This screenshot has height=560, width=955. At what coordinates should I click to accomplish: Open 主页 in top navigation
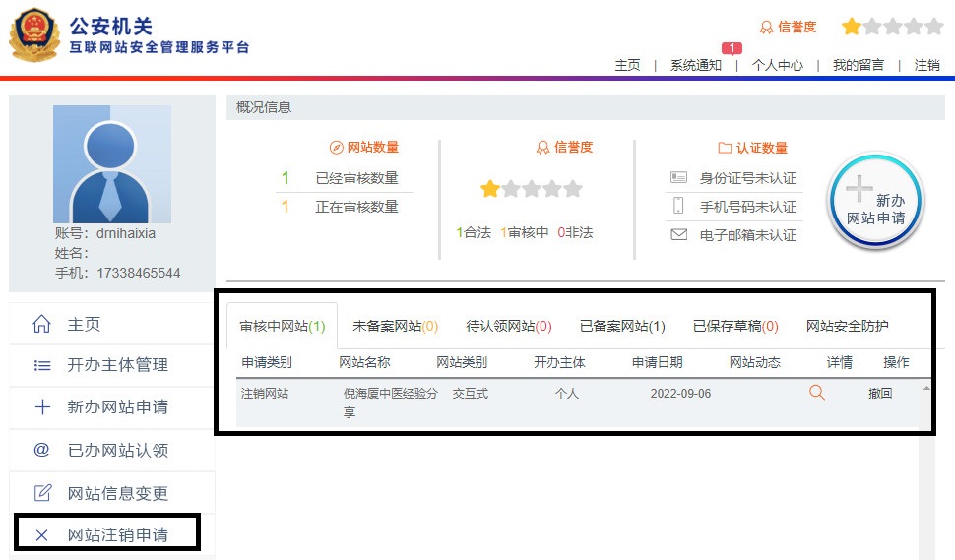coord(627,65)
